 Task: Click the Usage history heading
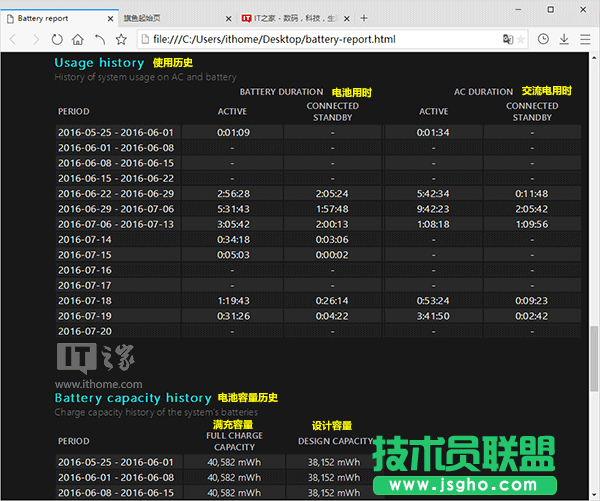tap(99, 63)
